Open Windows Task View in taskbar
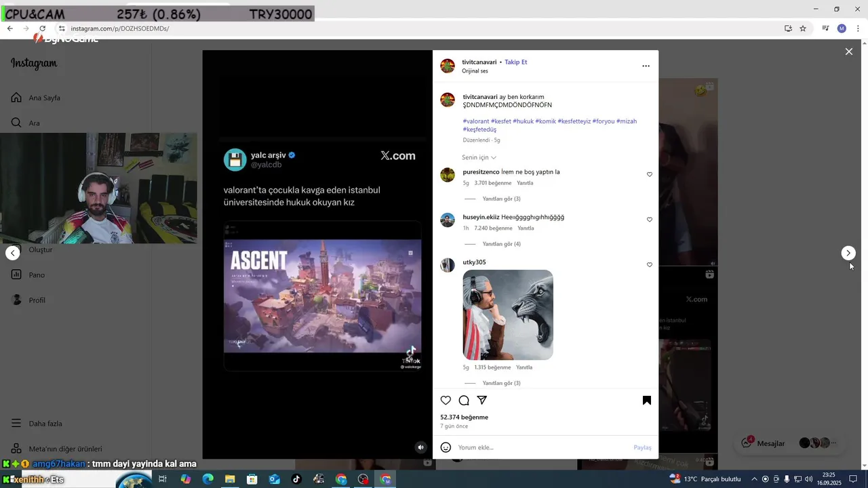This screenshot has height=488, width=868. pyautogui.click(x=163, y=479)
